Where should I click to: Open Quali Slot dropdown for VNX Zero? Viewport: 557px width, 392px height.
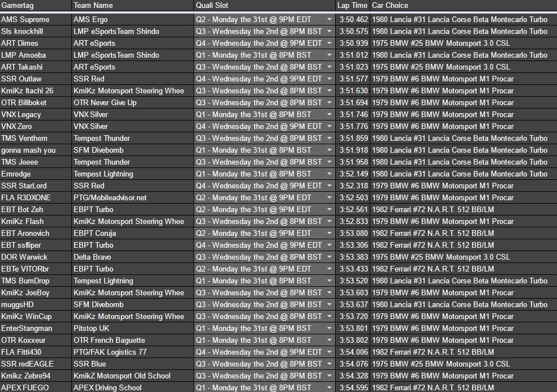pyautogui.click(x=329, y=126)
